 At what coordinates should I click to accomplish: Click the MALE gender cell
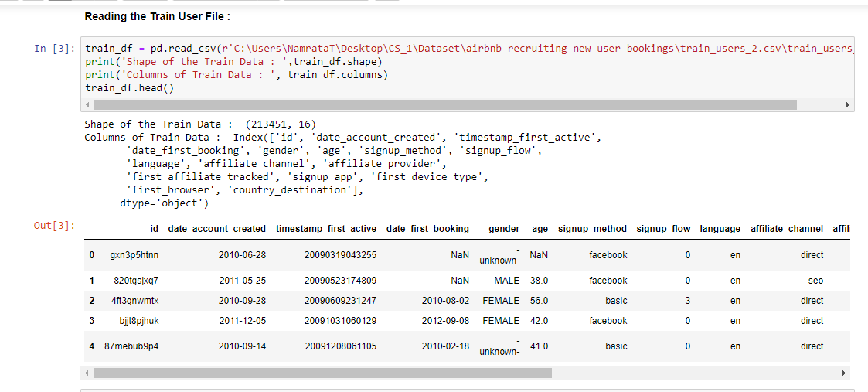click(506, 281)
